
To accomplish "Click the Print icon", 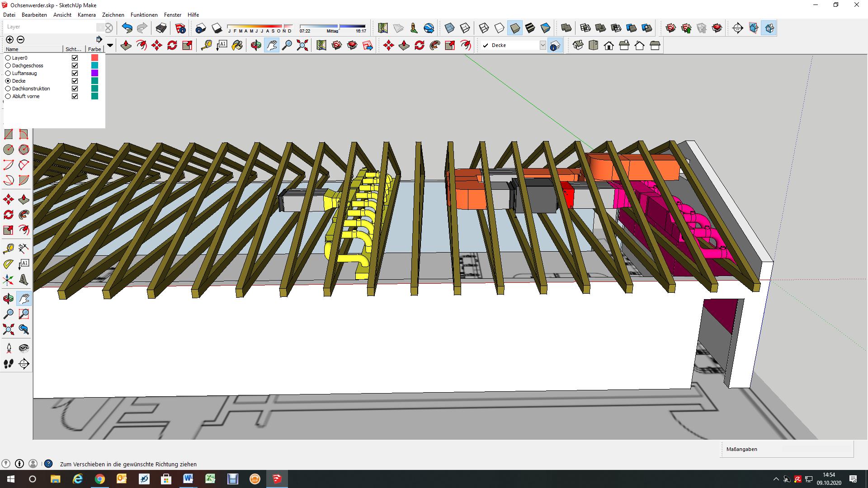I will click(161, 28).
